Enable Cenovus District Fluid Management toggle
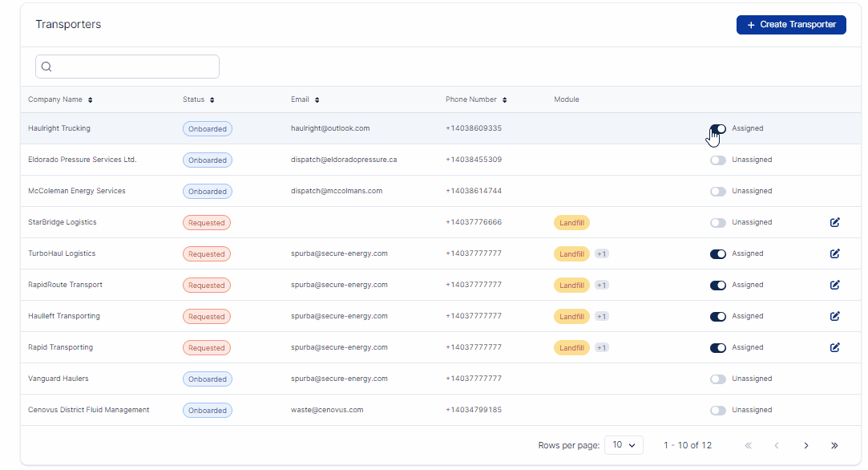This screenshot has width=868, height=470. [718, 410]
